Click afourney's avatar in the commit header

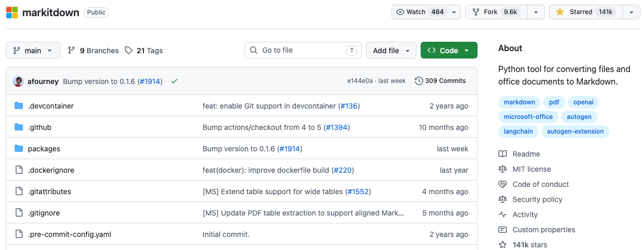tap(18, 81)
